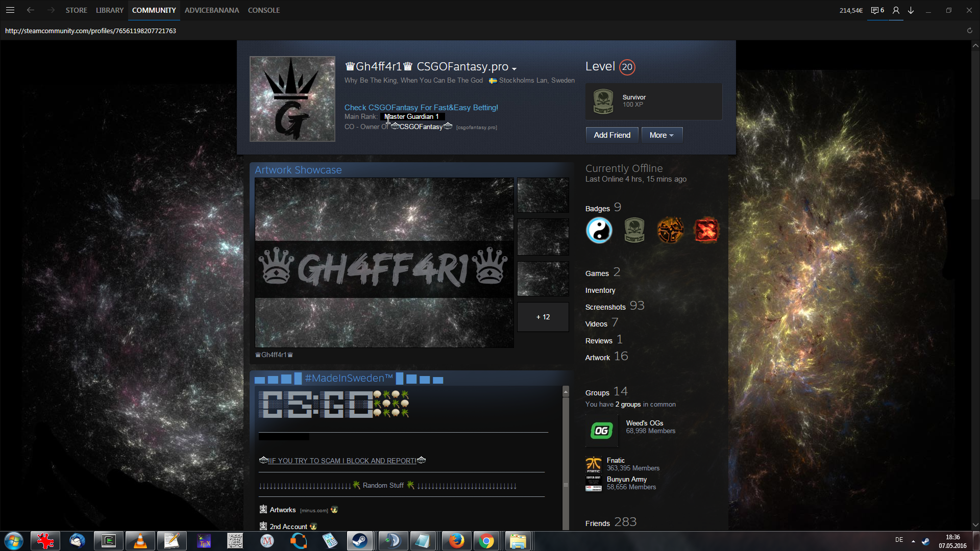Open the Weed's OGs group icon
980x551 pixels.
click(x=601, y=431)
